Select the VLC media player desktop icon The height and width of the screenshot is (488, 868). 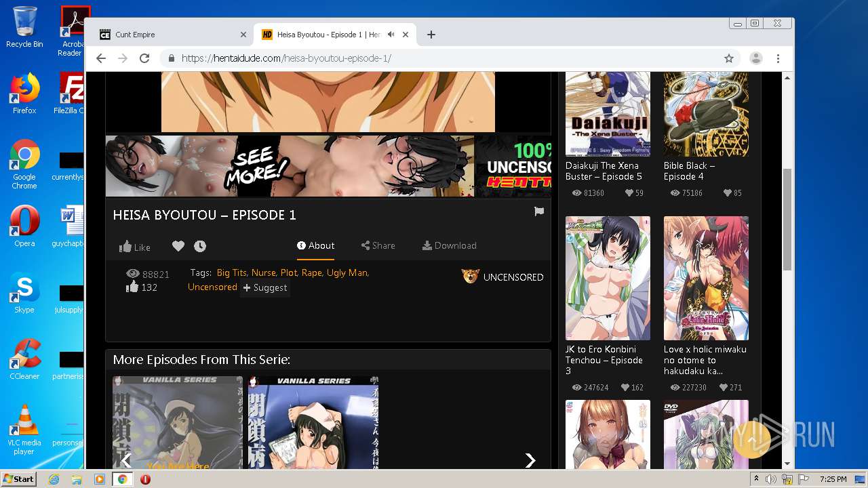[24, 430]
